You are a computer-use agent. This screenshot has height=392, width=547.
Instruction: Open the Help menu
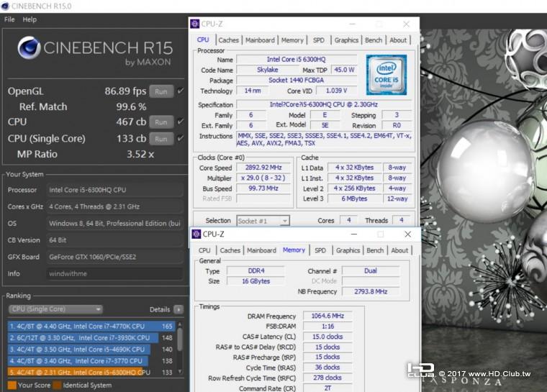(x=30, y=19)
